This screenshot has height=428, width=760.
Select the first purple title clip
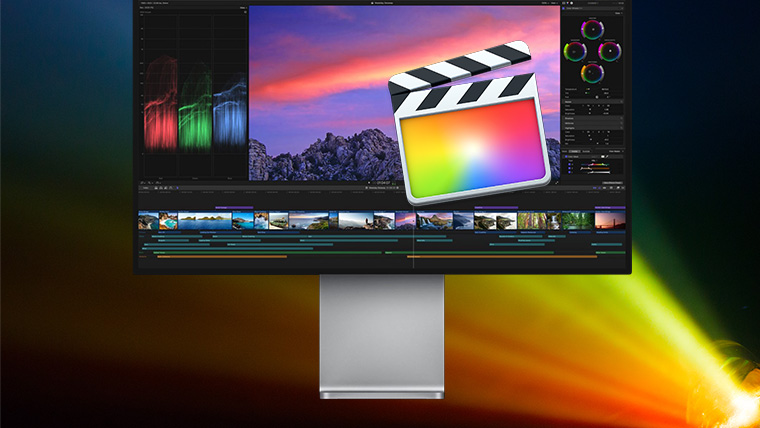234,207
